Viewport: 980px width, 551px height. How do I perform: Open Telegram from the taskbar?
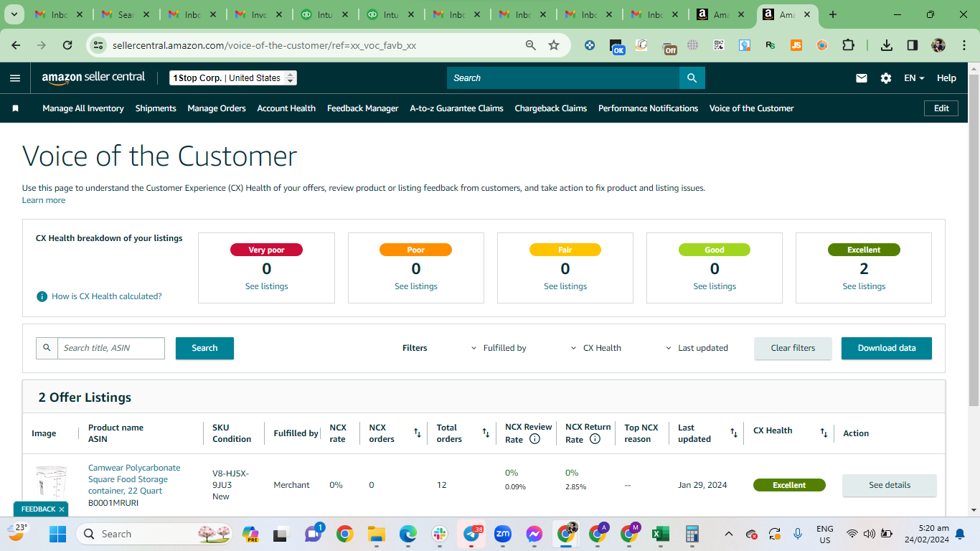click(471, 534)
